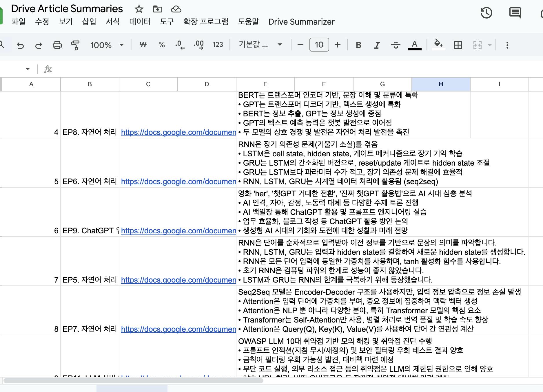
Task: Open the 서식 menu
Action: click(113, 22)
